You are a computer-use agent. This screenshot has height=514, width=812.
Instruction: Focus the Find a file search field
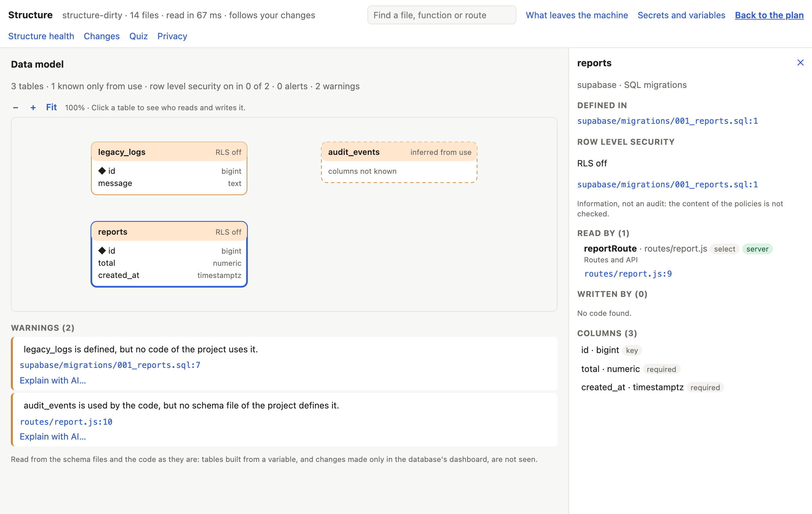click(442, 15)
